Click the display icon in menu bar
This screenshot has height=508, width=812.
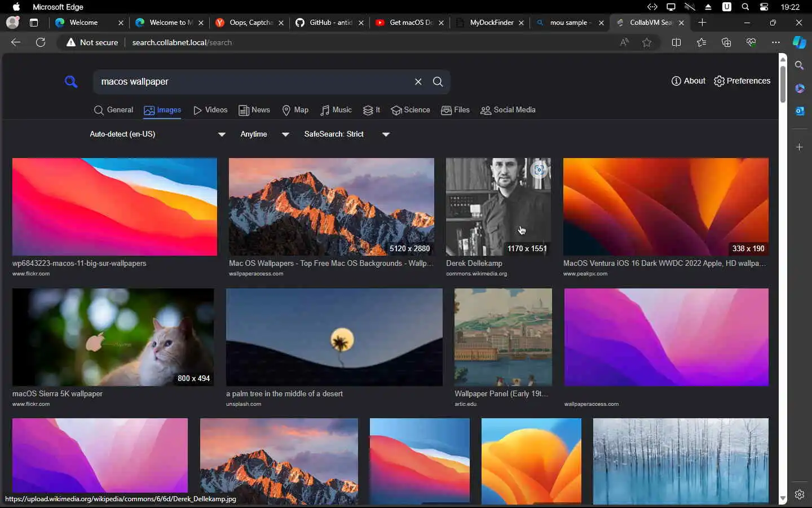[x=671, y=7]
